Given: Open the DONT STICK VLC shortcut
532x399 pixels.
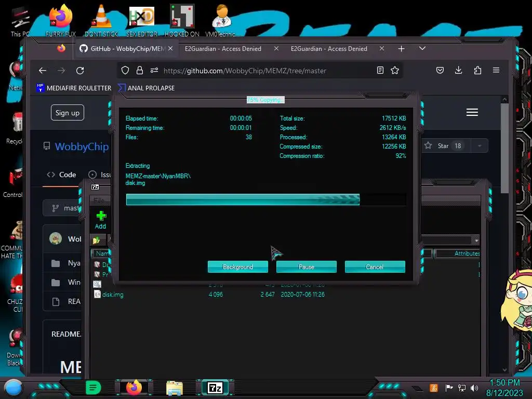Looking at the screenshot, I should pos(101,20).
